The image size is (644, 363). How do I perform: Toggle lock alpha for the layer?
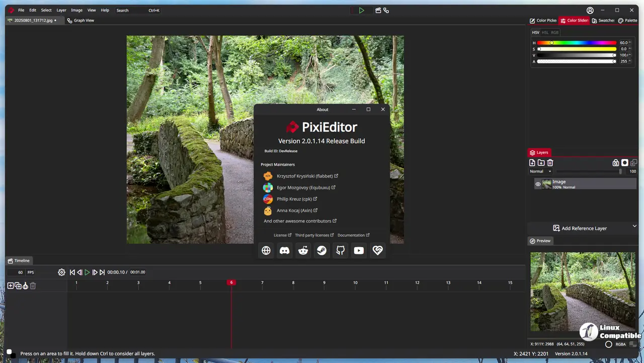pyautogui.click(x=615, y=163)
